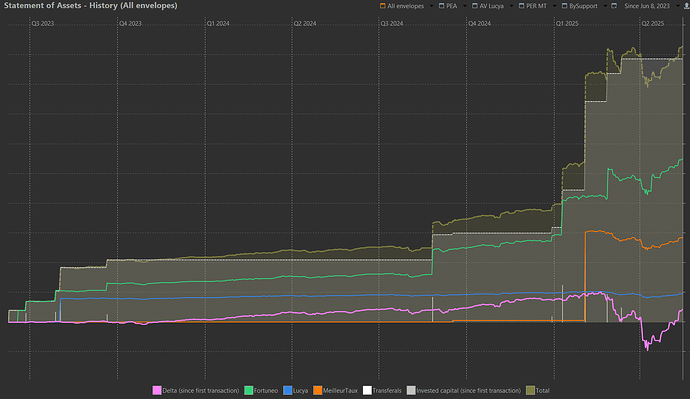Viewport: 690px width, 399px height.
Task: Toggle the pink Delta series legend swatch
Action: click(157, 391)
